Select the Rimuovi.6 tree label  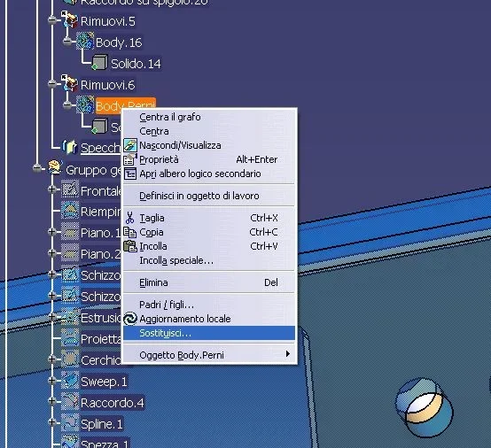(x=108, y=85)
